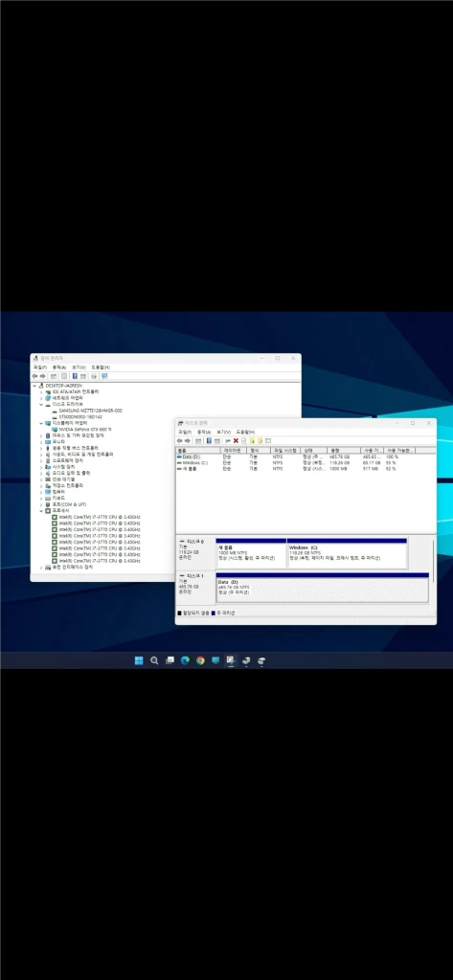The image size is (453, 980).
Task: Click the back arrow in Disk Management toolbar
Action: [180, 440]
